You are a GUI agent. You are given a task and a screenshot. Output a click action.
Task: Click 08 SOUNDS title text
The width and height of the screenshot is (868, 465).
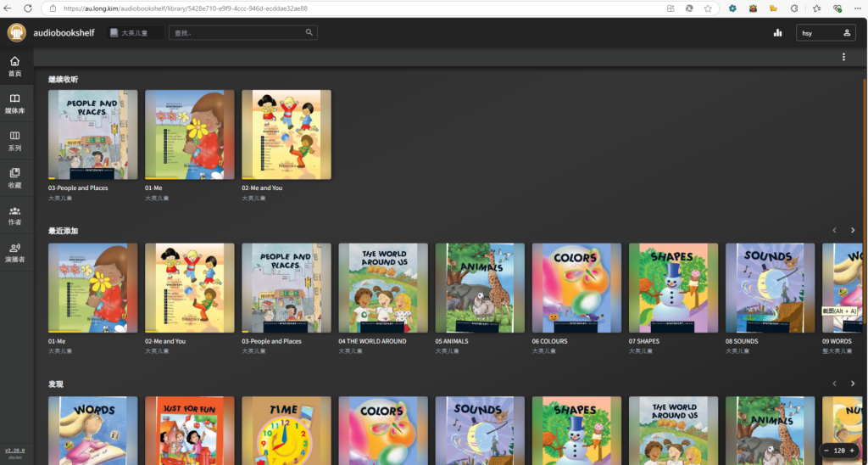click(x=742, y=341)
